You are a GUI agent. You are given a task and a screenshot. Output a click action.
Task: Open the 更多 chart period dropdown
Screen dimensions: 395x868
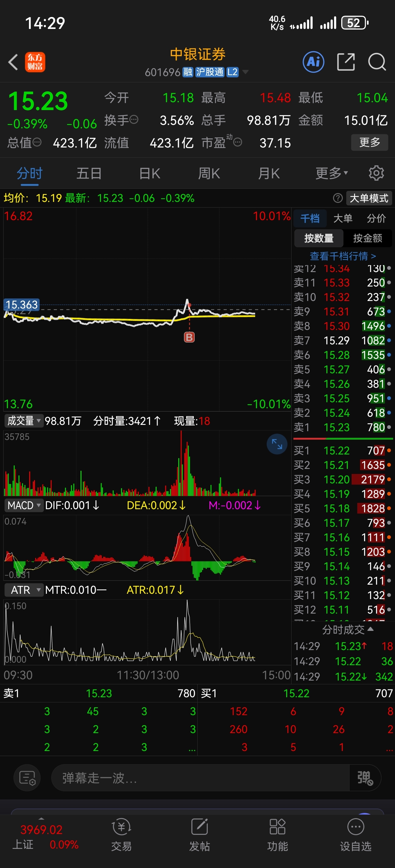(332, 173)
